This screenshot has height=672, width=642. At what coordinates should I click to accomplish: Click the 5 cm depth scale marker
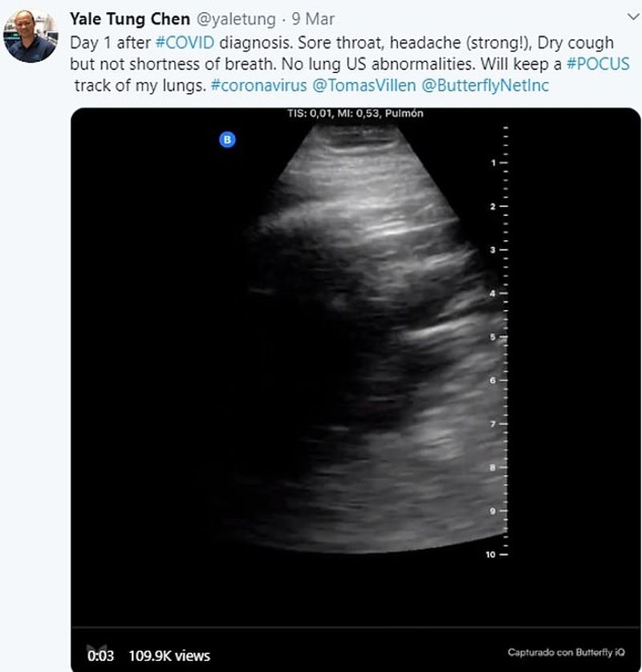coord(491,337)
